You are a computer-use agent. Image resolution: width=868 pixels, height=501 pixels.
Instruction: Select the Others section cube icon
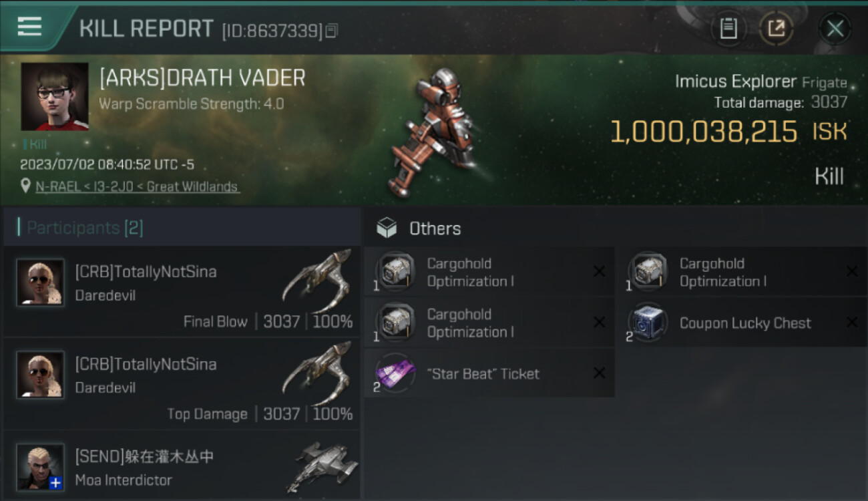click(x=387, y=228)
